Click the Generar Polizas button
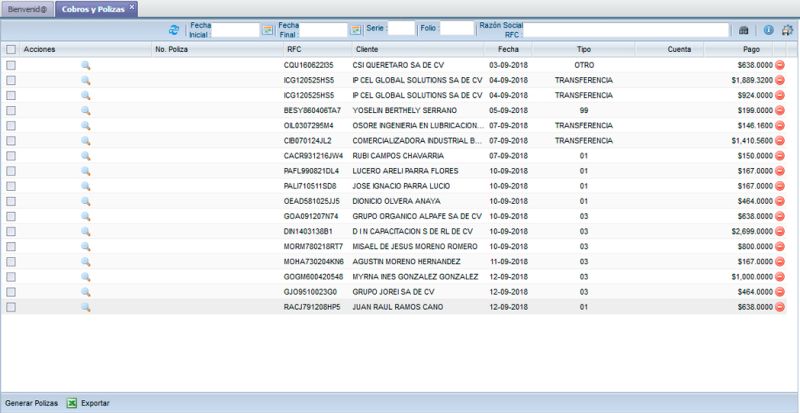Viewport: 800px width, 413px height. coord(32,403)
